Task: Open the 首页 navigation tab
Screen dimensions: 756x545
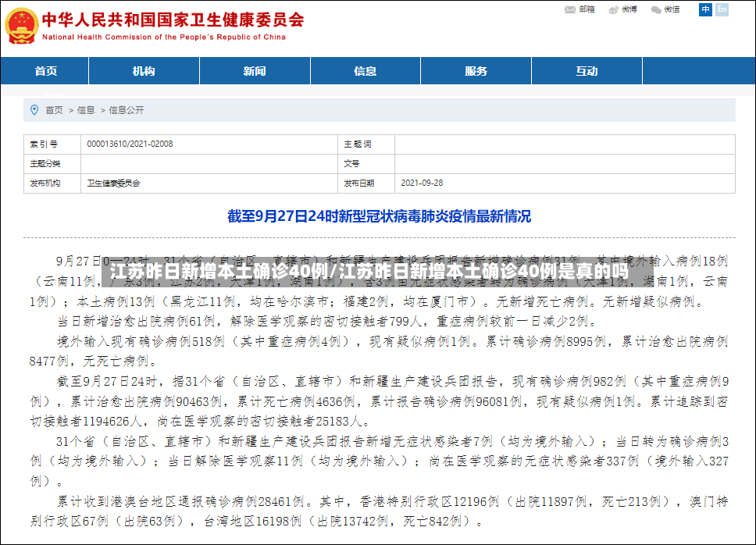Action: tap(46, 71)
